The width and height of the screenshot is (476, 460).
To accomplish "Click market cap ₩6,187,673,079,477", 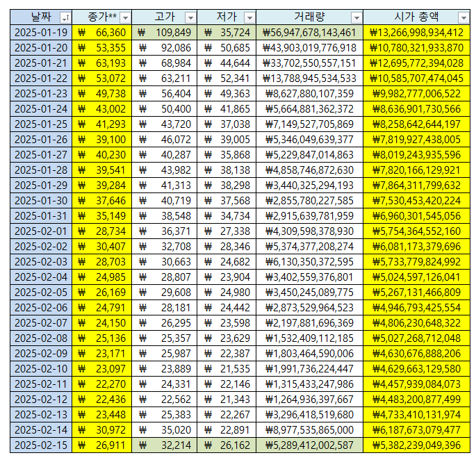I will pos(416,429).
